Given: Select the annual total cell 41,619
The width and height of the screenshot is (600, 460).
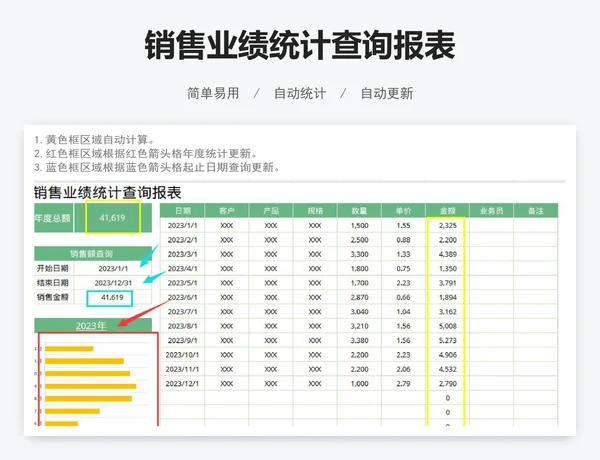Looking at the screenshot, I should tap(112, 218).
